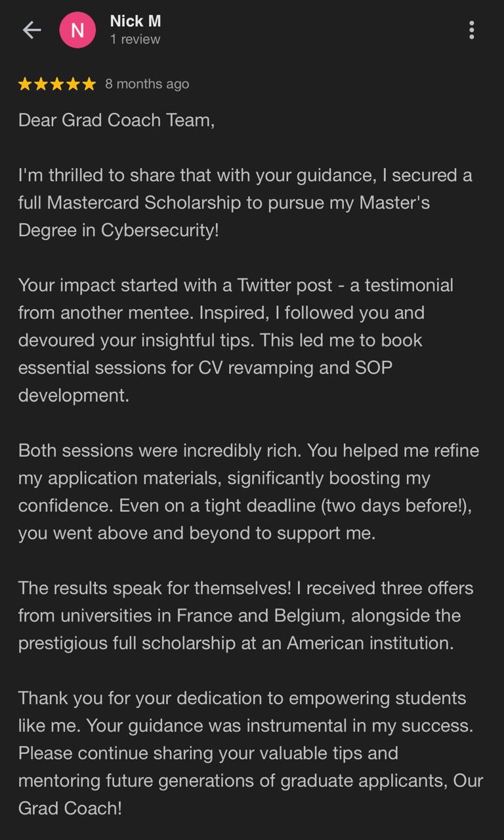Viewport: 504px width, 840px height.
Task: Click the Mastercard Scholarship paragraph
Action: click(x=245, y=203)
